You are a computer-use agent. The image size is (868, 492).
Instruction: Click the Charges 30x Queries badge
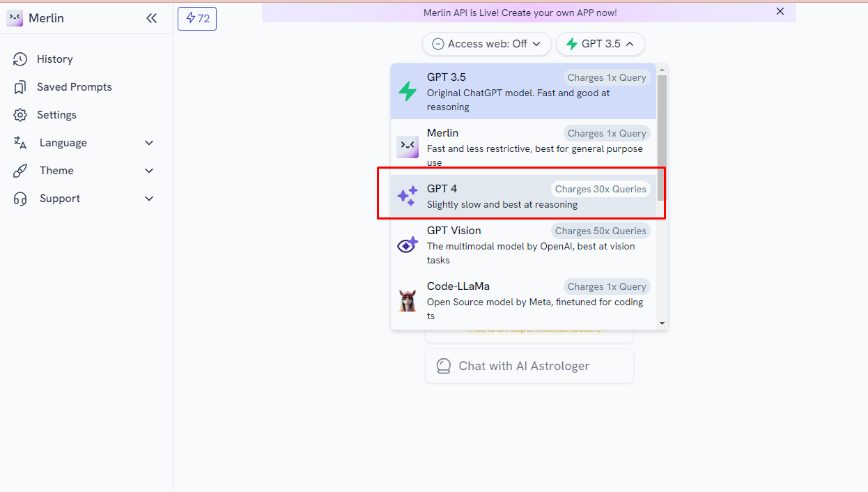coord(600,189)
